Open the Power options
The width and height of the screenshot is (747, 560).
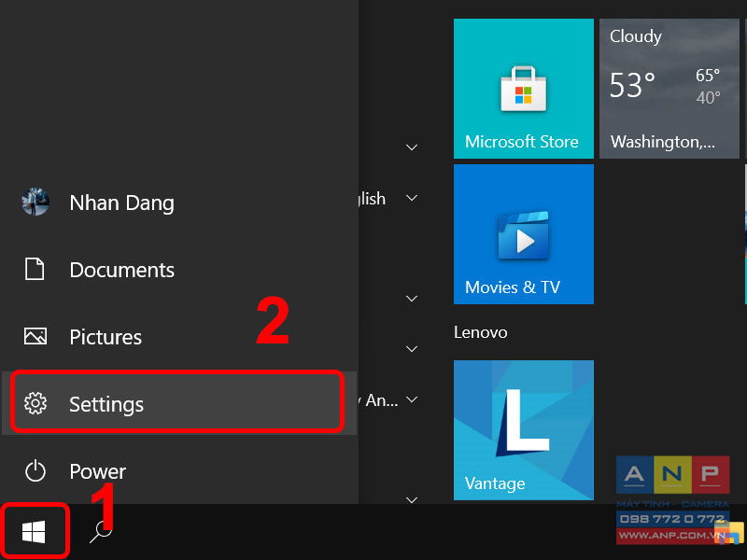pos(178,471)
